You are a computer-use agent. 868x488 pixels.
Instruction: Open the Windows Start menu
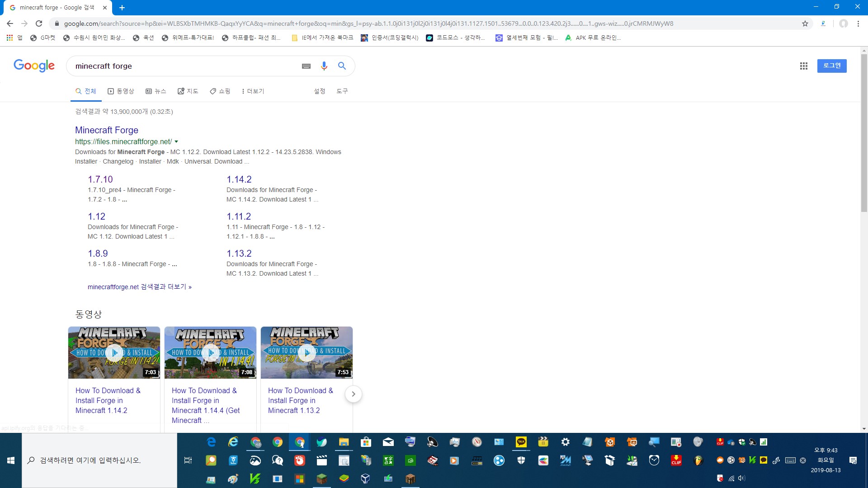[x=11, y=460]
